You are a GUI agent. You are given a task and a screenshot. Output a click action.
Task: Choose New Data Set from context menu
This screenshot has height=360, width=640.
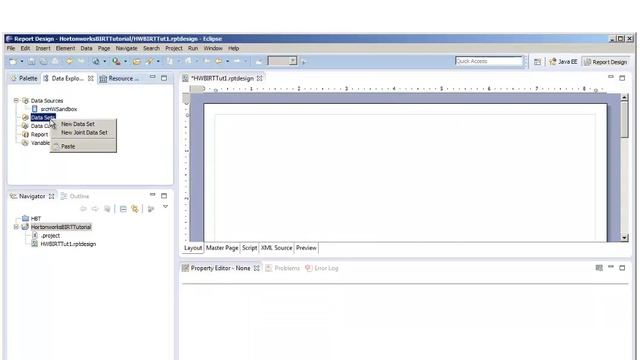[83, 124]
